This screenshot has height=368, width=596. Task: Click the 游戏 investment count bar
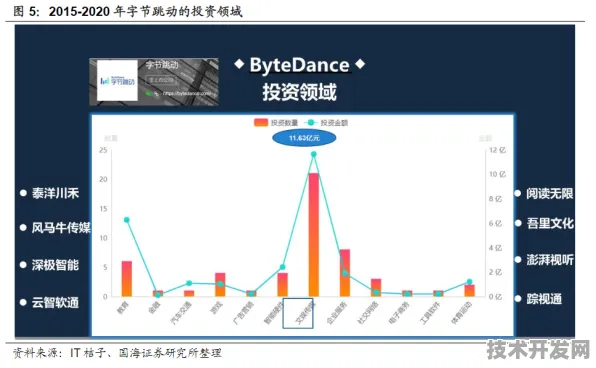pos(220,285)
